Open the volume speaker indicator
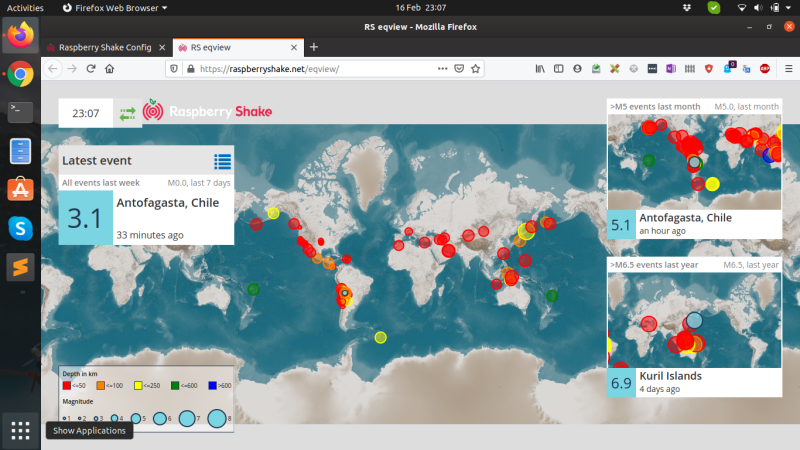800x450 pixels. 759,8
